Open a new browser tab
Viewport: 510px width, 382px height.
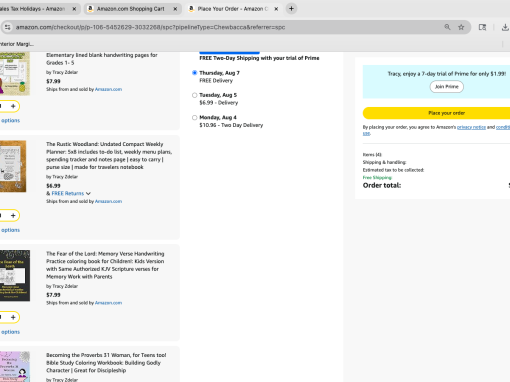[x=291, y=9]
